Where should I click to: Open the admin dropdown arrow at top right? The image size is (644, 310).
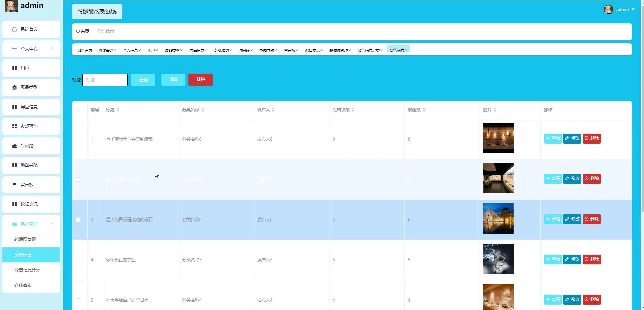click(633, 9)
